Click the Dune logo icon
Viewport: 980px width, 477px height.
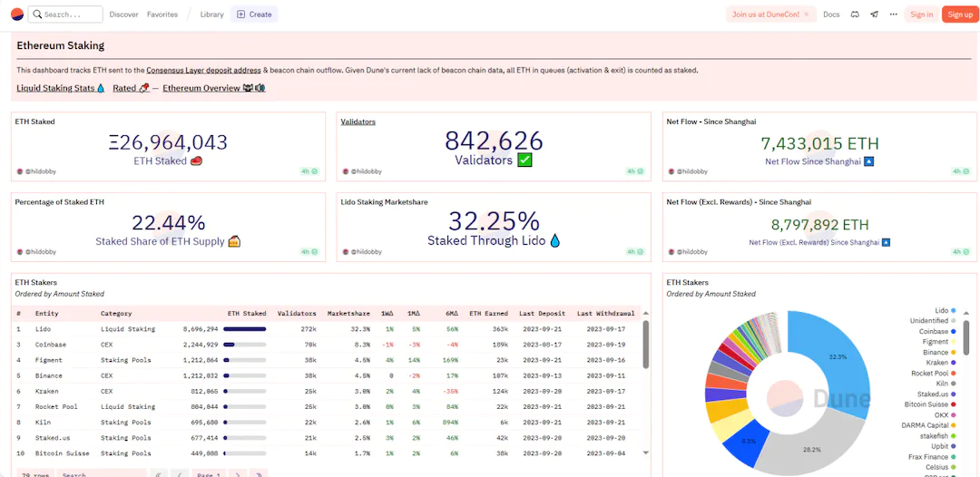(16, 15)
